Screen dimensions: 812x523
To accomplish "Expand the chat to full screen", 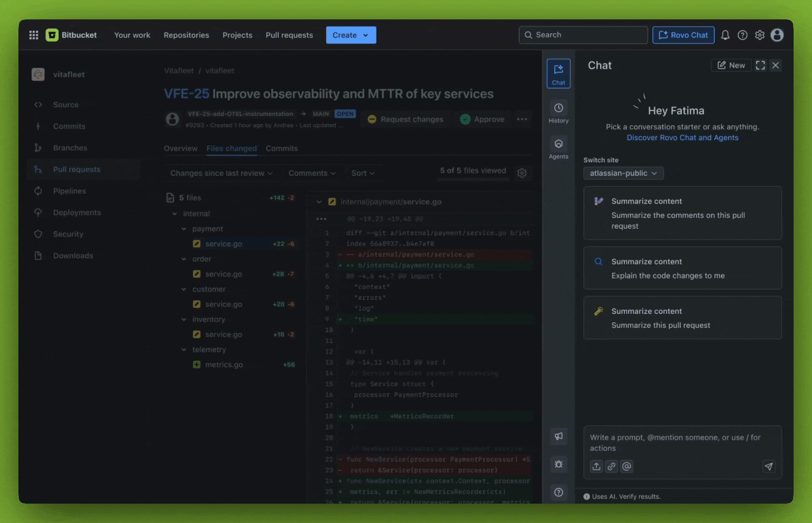I will pos(760,65).
